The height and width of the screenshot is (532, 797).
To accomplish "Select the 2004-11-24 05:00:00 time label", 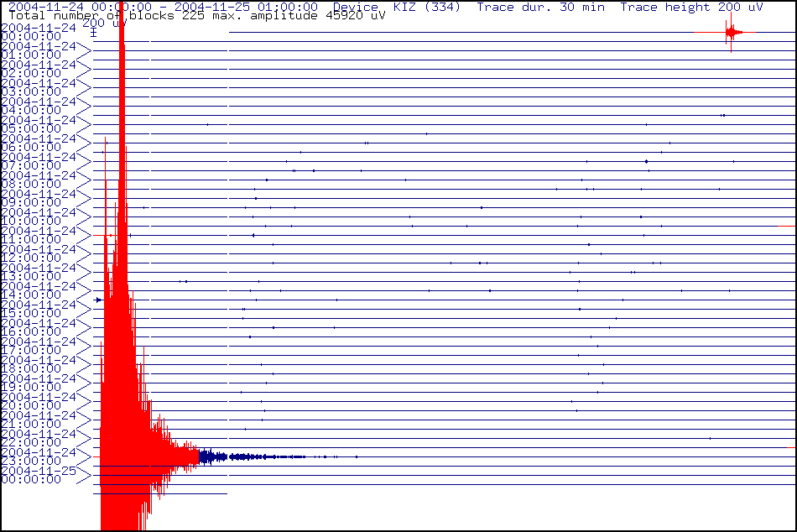I will tap(39, 124).
